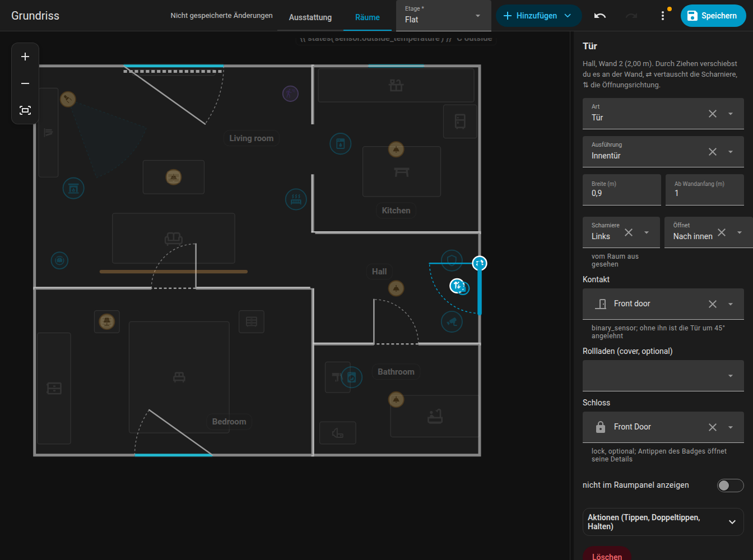
Task: Zoom in with the plus button
Action: point(25,57)
